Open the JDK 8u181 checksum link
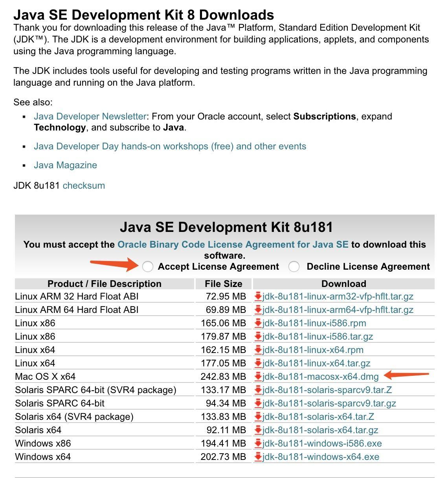 click(84, 186)
